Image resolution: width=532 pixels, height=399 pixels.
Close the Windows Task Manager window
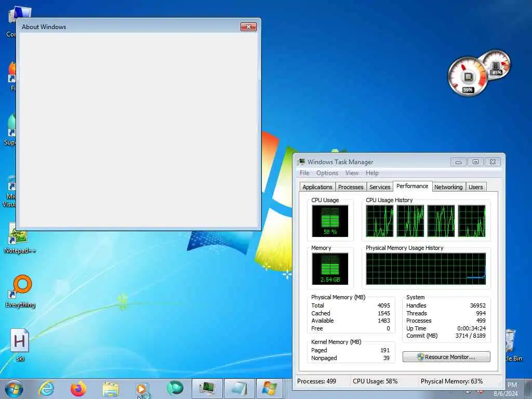tap(493, 162)
